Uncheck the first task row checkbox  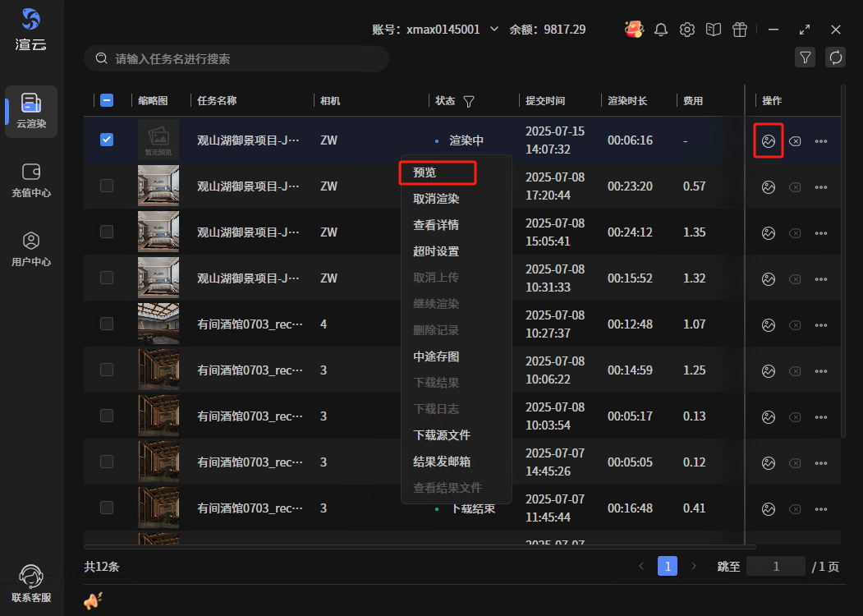click(x=107, y=140)
